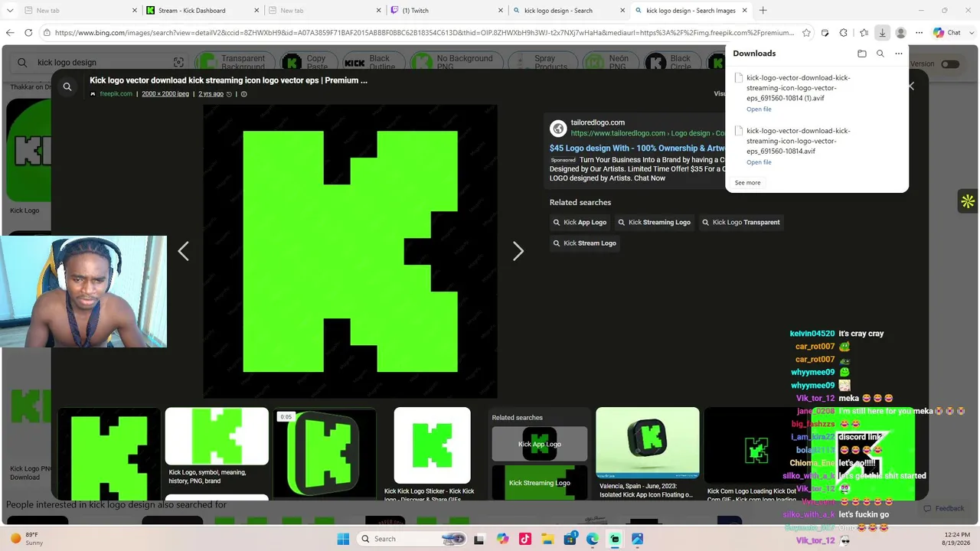This screenshot has width=980, height=551.
Task: Open the 0:05 video Kick logo thumbnail
Action: click(x=325, y=453)
